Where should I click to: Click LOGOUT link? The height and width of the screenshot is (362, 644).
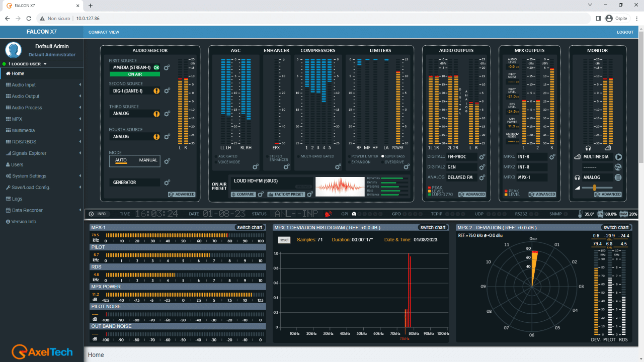pos(625,32)
